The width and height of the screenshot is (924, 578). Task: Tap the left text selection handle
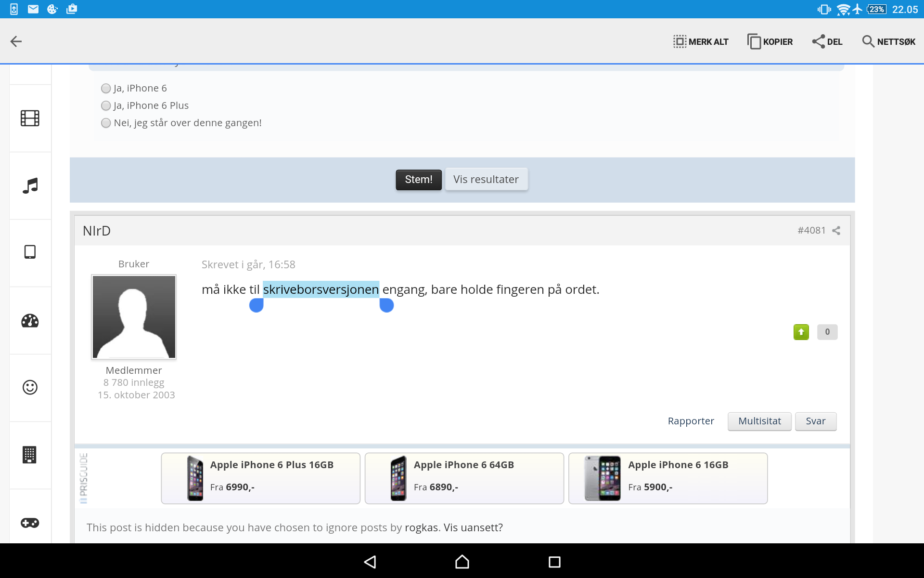coord(257,305)
